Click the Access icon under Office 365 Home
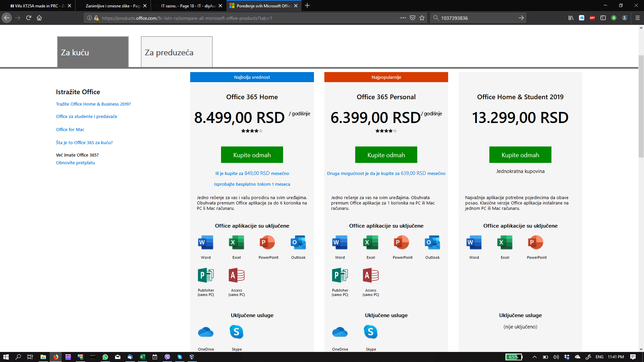This screenshot has width=644, height=362. point(236,276)
